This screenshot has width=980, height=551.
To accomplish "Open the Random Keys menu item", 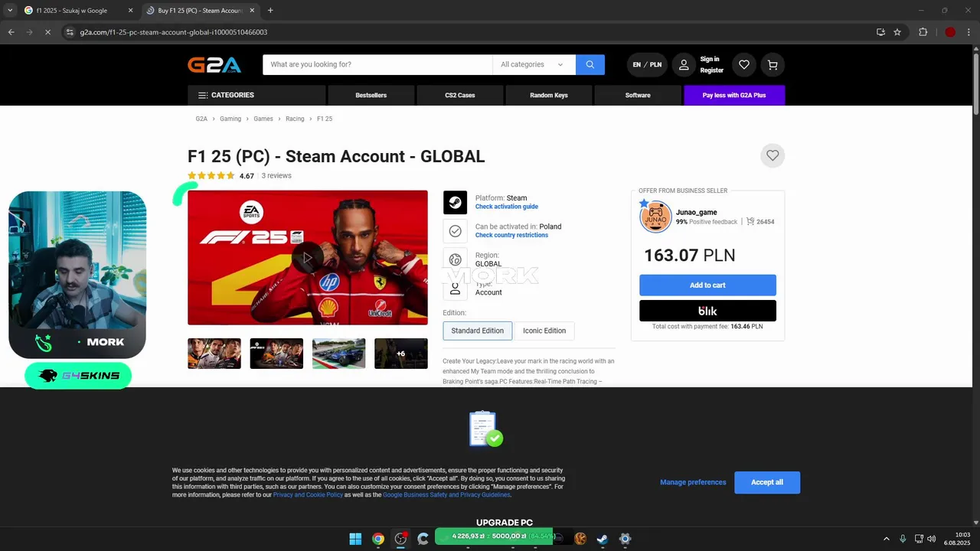I will tap(549, 95).
